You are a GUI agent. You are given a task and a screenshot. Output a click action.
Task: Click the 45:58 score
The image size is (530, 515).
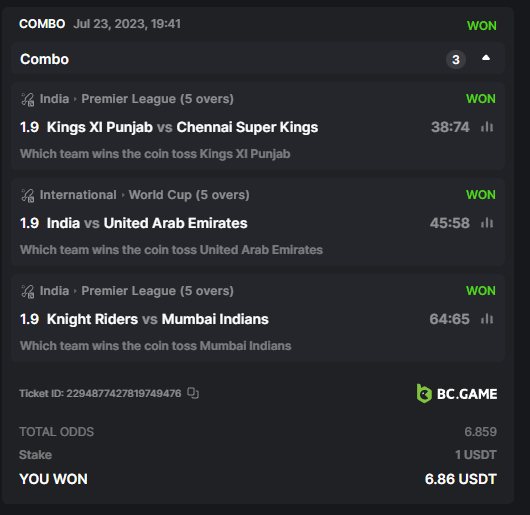450,223
